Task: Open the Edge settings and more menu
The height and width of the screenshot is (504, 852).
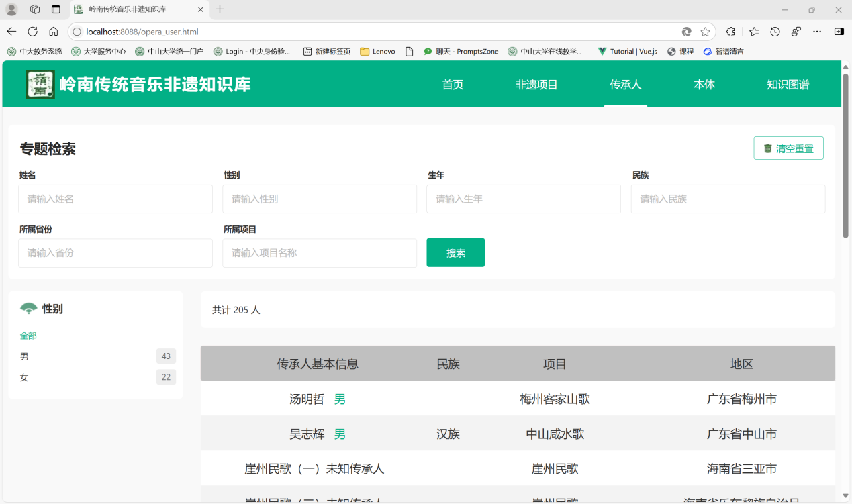Action: [x=817, y=32]
